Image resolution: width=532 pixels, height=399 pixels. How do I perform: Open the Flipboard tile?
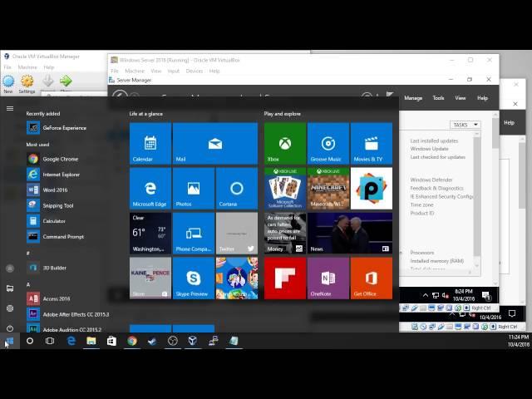tap(285, 278)
